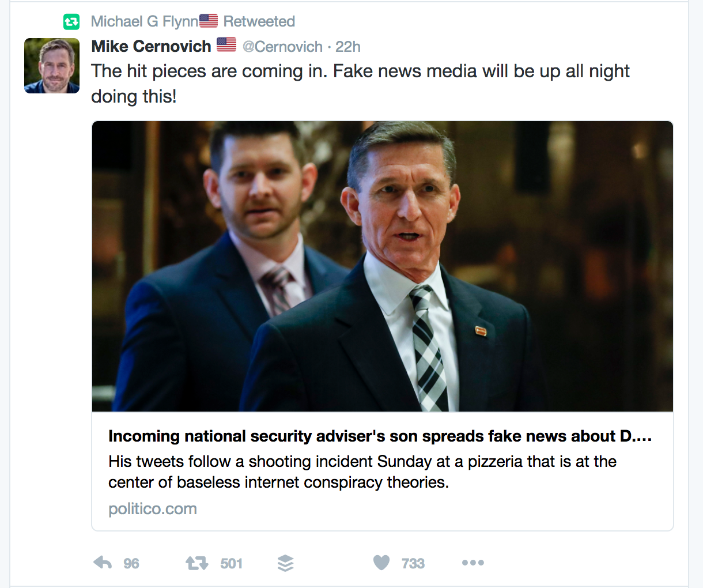Screen dimensions: 703x588
Task: Click the politico.com source link
Action: point(153,509)
